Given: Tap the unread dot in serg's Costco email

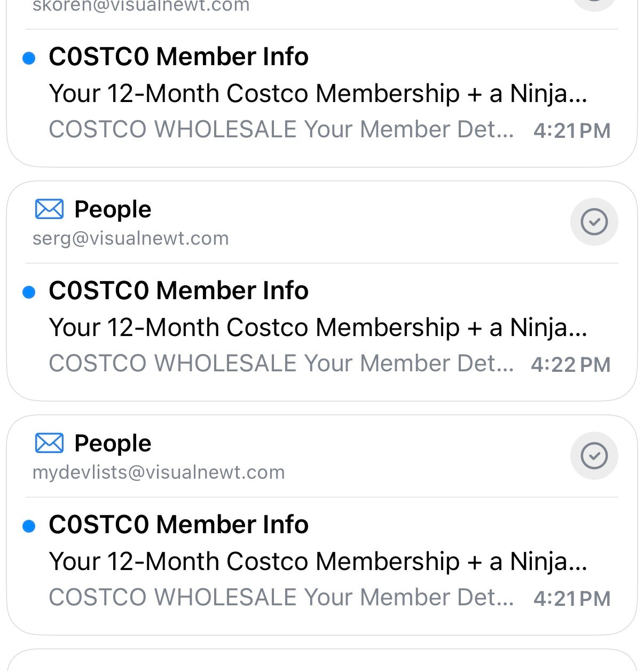Looking at the screenshot, I should click(29, 292).
